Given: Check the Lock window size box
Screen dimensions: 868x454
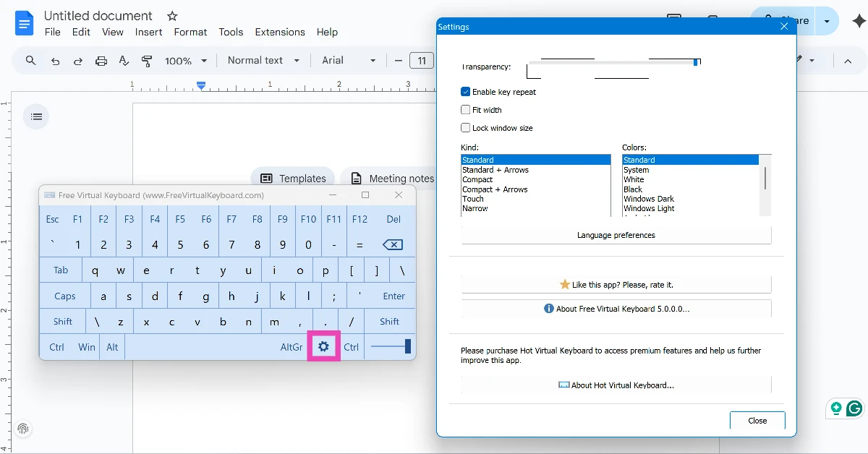Looking at the screenshot, I should 466,128.
